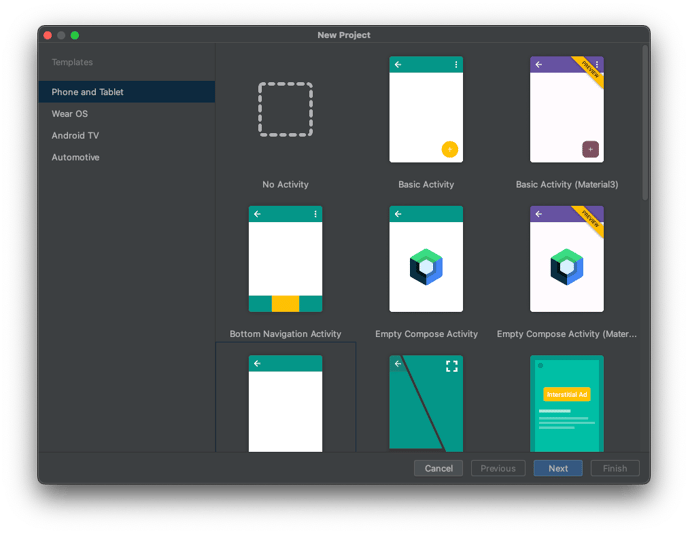Select the No Activity template thumbnail
688x534 pixels.
pos(285,110)
